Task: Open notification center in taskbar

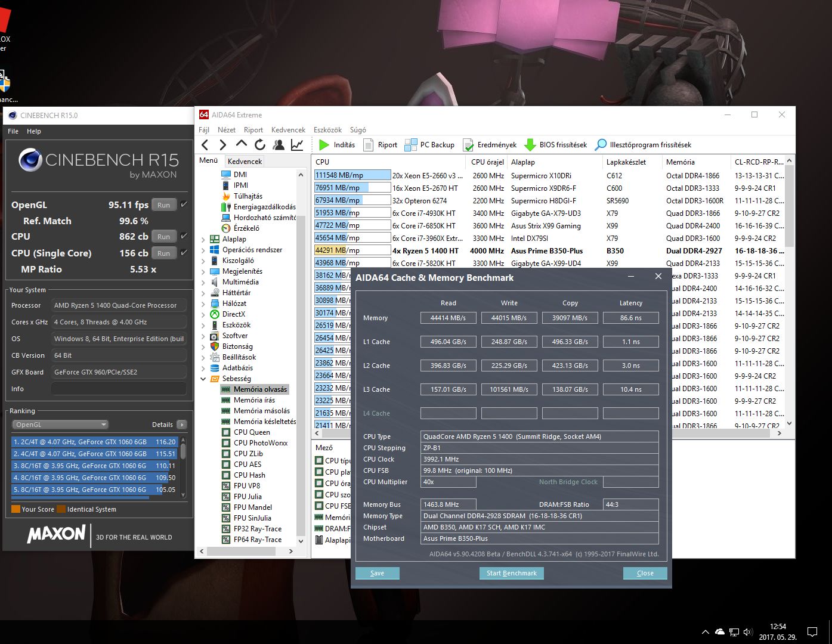Action: click(x=812, y=631)
